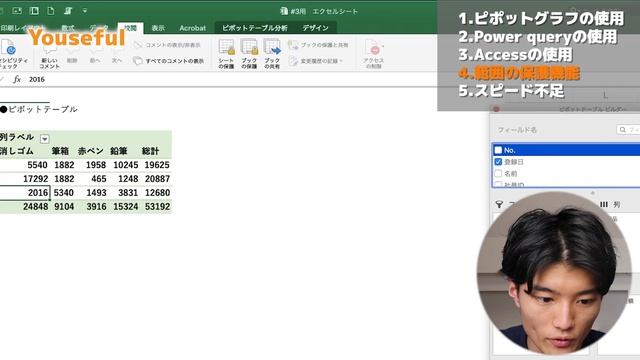640x360 pixels.
Task: Click the pivot builder field search box
Action: click(x=629, y=129)
